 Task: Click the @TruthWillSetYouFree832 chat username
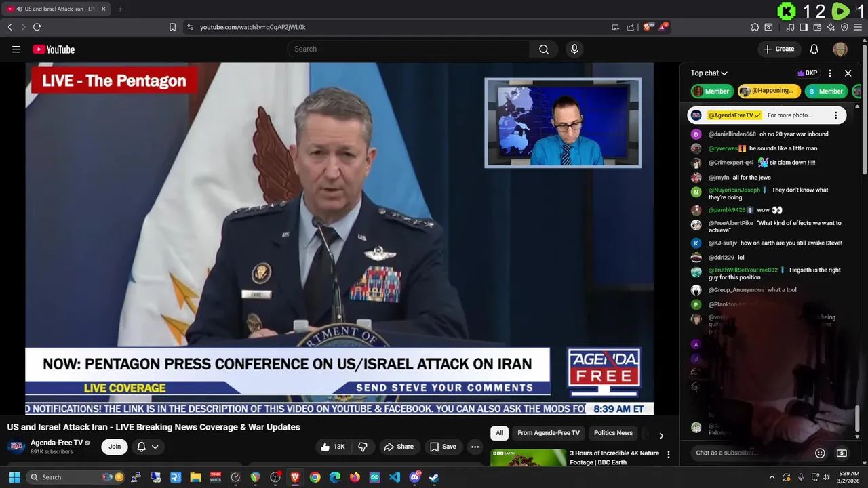743,270
